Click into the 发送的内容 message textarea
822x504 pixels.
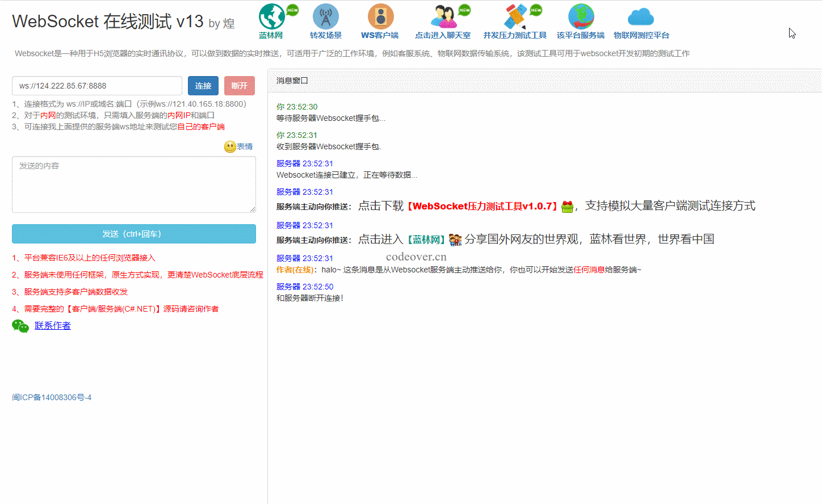134,184
